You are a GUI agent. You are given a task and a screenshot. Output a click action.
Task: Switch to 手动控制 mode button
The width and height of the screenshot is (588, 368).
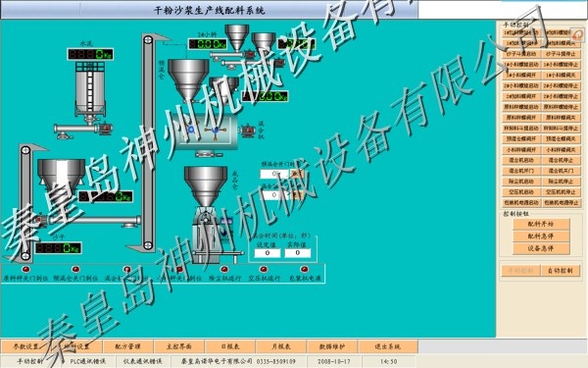click(521, 271)
